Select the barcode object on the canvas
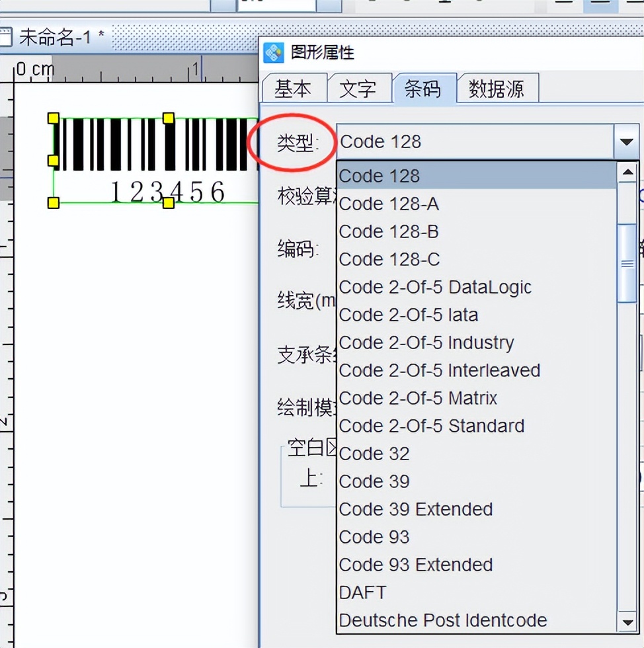 156,159
